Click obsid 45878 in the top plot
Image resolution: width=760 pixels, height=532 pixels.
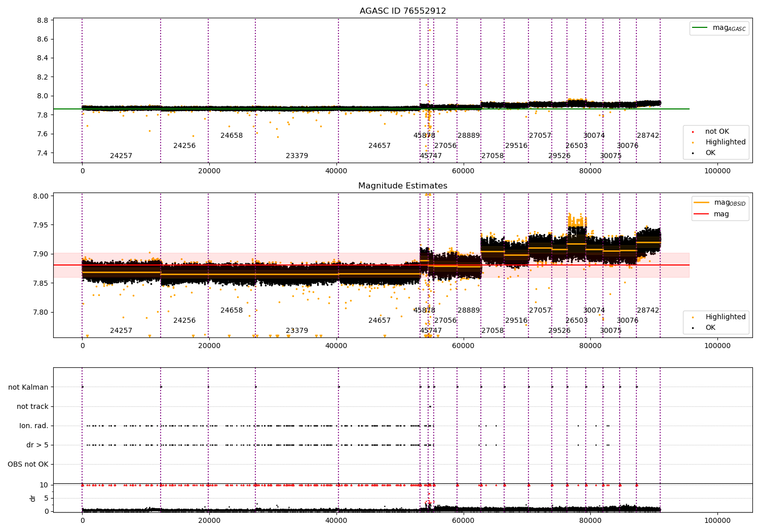coord(424,136)
